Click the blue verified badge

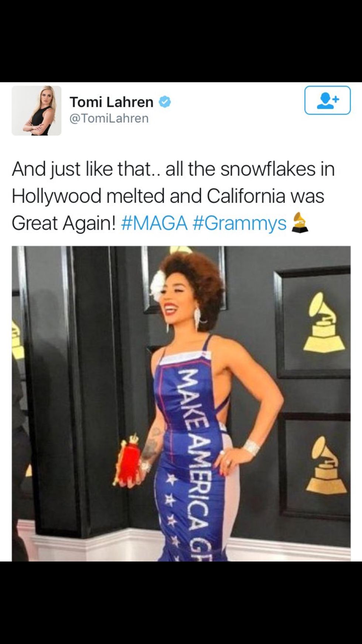(x=165, y=102)
